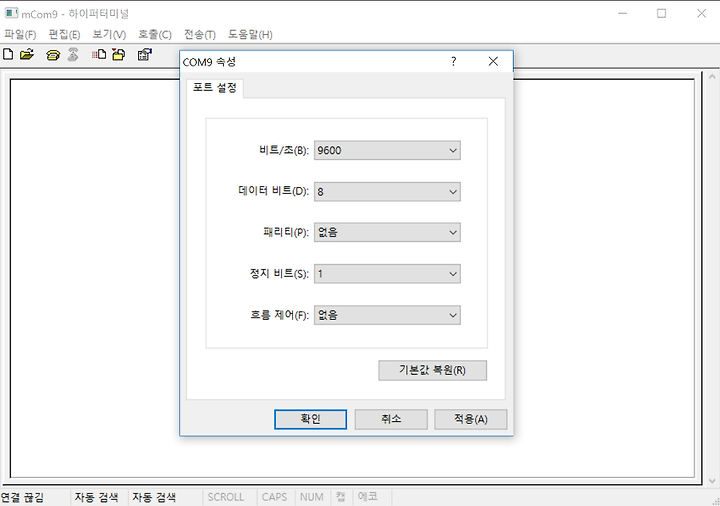Screen dimensions: 720x506
Task: Click the NUM status bar indicator
Action: click(x=312, y=497)
